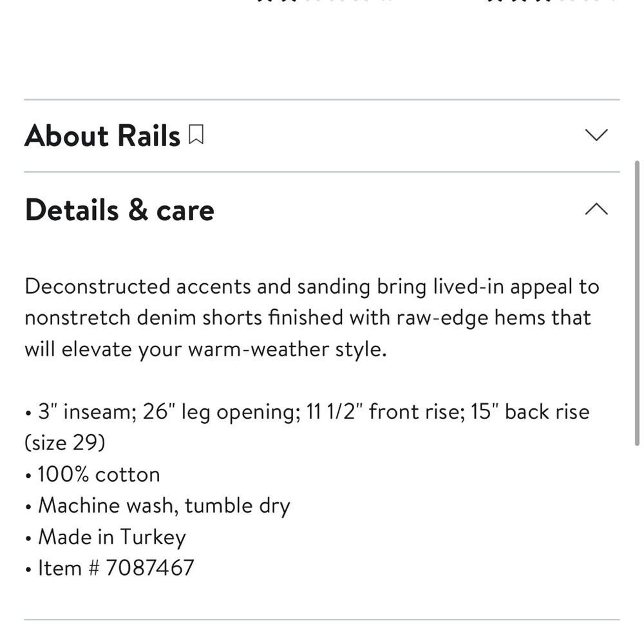Click the bookmark icon beside About Rails
Screen dimensions: 644x644
click(x=196, y=135)
